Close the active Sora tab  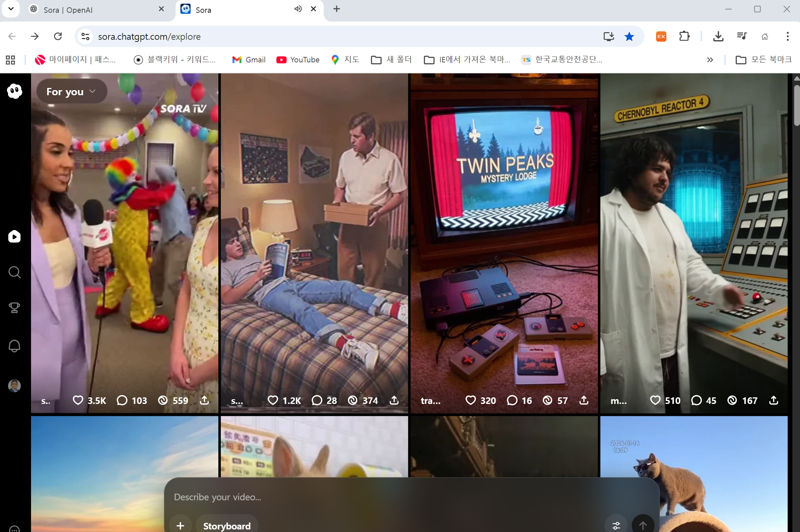pyautogui.click(x=313, y=9)
